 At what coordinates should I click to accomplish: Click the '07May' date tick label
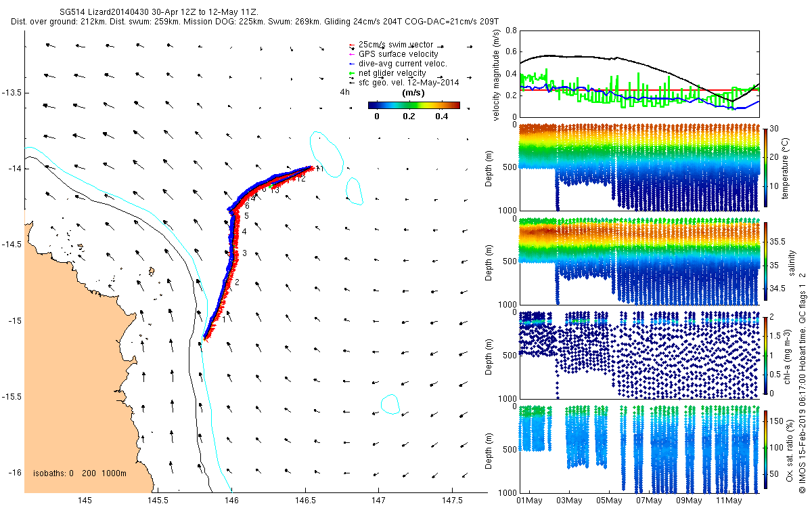pos(649,501)
